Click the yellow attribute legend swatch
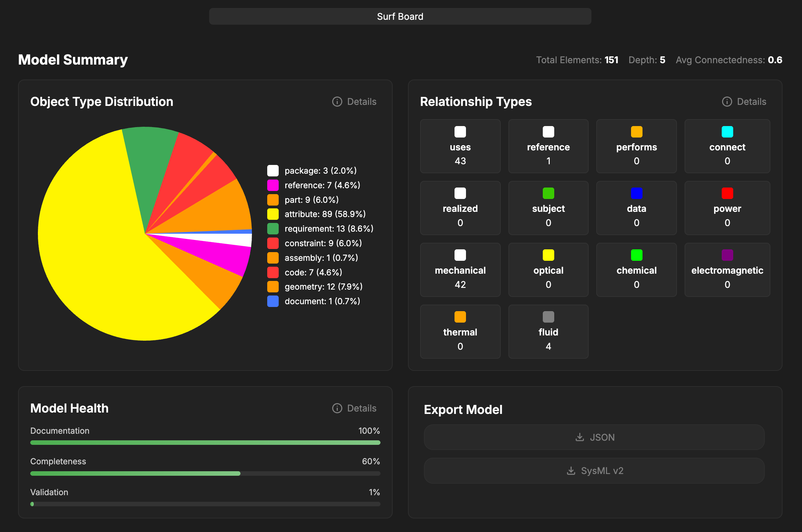802x532 pixels. tap(273, 214)
